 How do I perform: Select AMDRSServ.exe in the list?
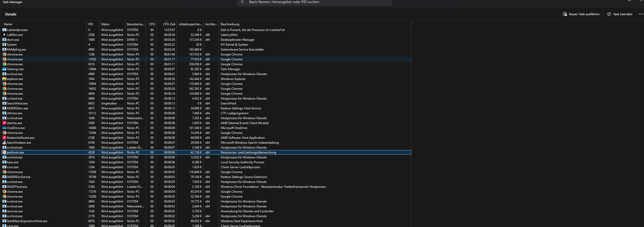pyautogui.click(x=18, y=108)
